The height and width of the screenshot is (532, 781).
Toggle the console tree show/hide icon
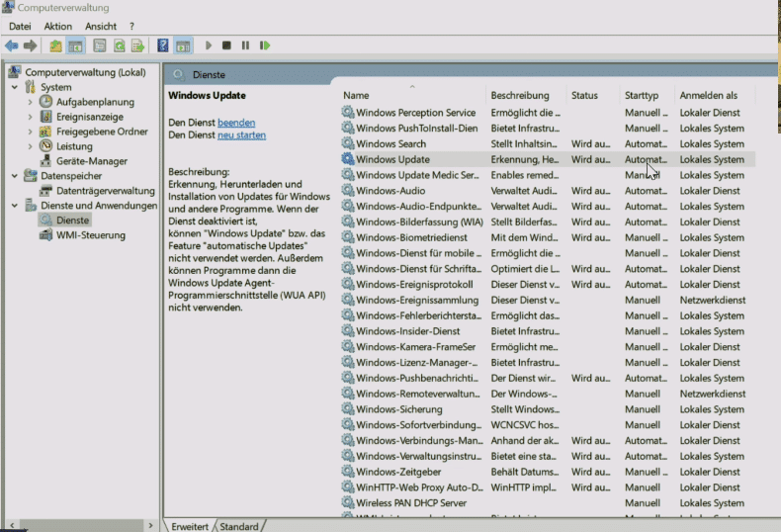click(76, 45)
